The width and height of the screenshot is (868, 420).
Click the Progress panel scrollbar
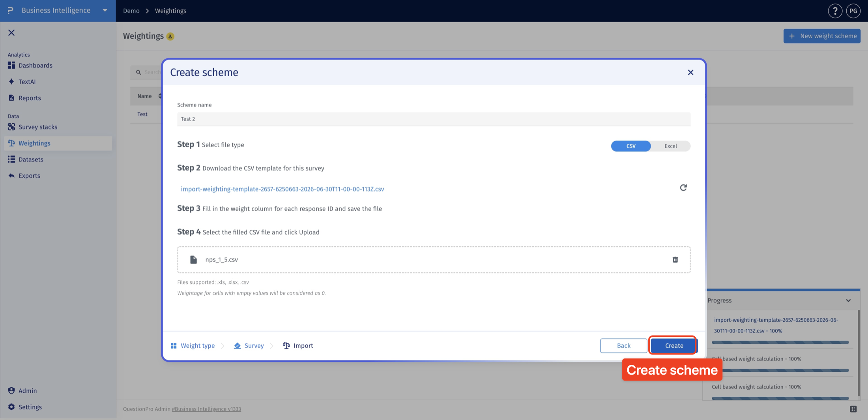(859, 352)
